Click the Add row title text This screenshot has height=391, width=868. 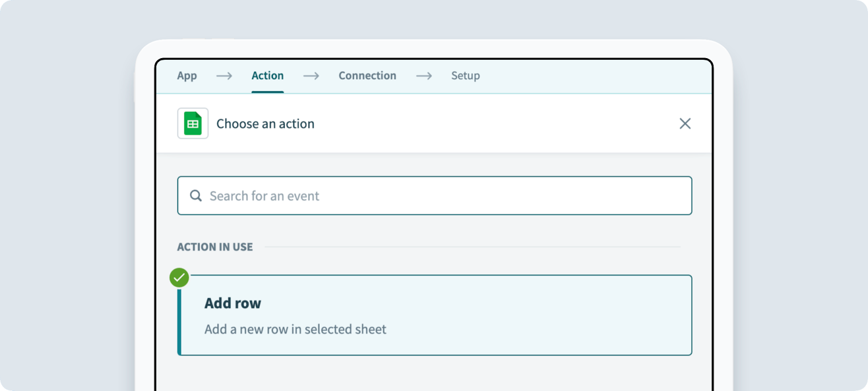click(x=233, y=303)
